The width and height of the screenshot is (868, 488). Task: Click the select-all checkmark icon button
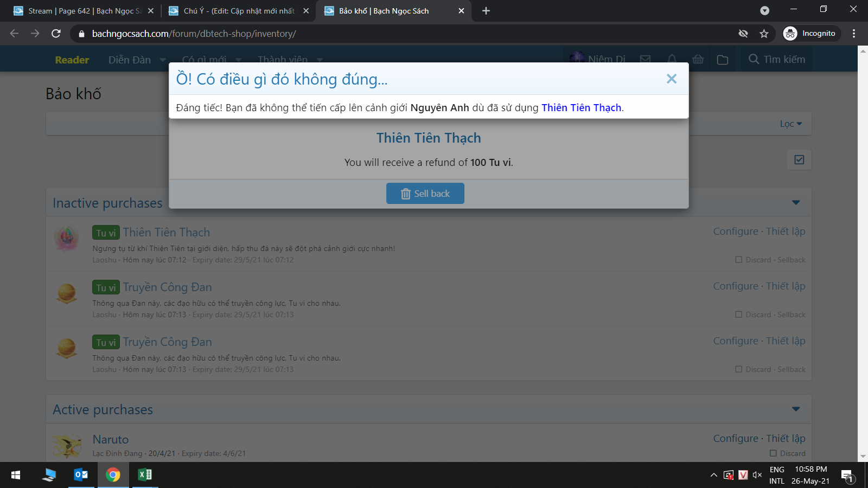(799, 160)
